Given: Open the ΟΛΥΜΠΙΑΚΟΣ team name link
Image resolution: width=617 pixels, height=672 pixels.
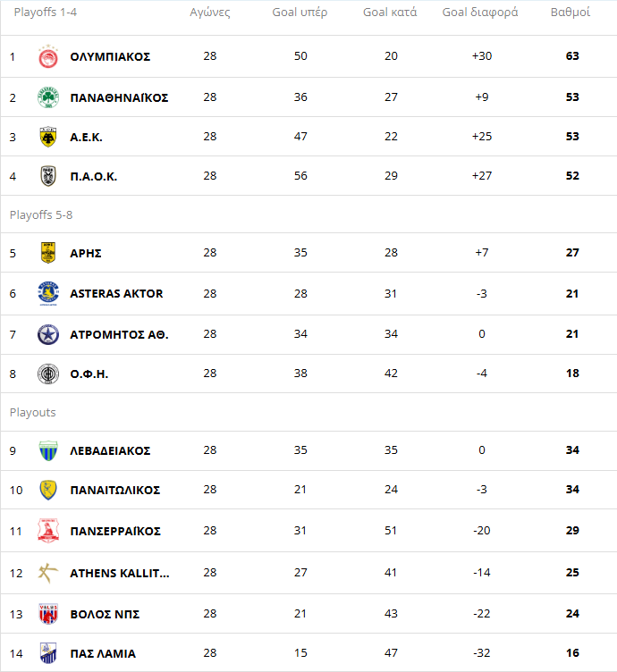Looking at the screenshot, I should [x=110, y=56].
